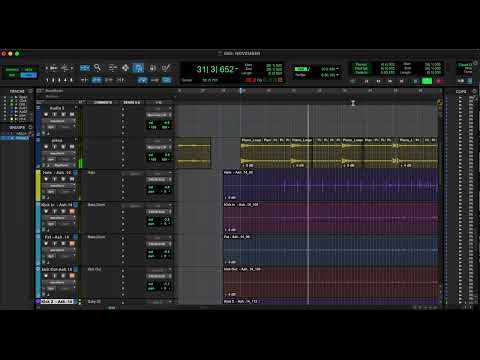Mute the Audio 1 track
The height and width of the screenshot is (360, 480).
[72, 115]
